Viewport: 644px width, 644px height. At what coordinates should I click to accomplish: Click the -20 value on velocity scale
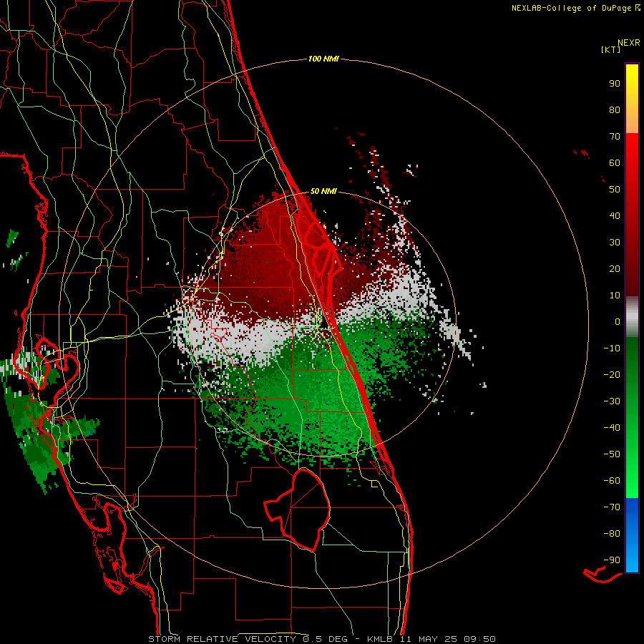(612, 375)
